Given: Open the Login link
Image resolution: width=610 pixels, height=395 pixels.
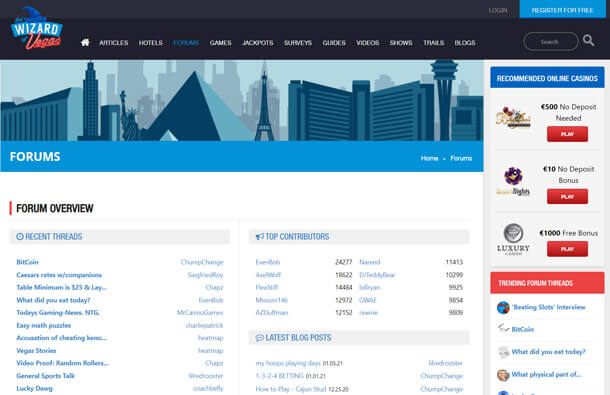Looking at the screenshot, I should [x=498, y=11].
